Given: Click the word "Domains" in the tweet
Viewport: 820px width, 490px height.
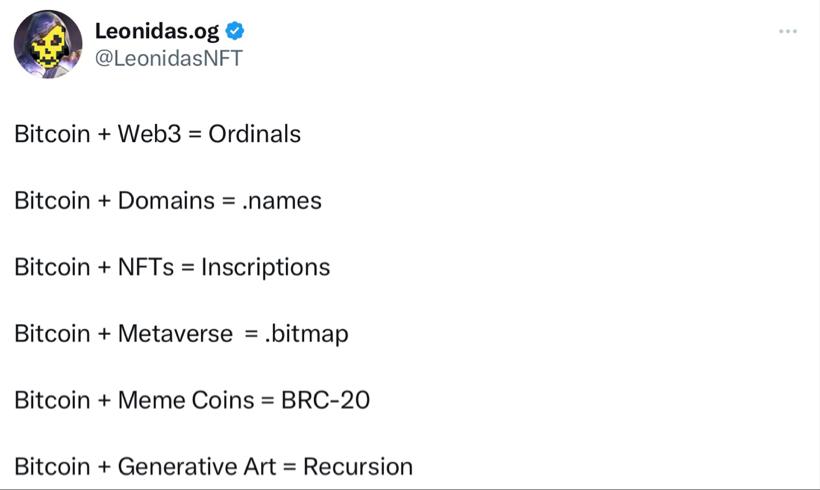Looking at the screenshot, I should point(166,201).
